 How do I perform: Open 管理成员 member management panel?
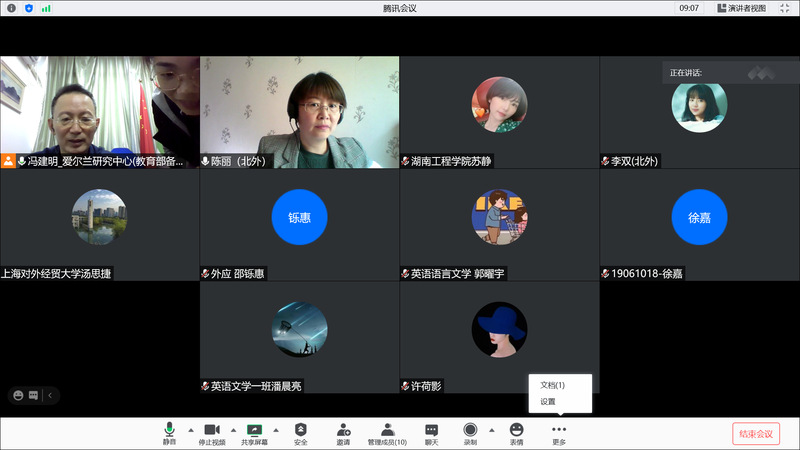point(387,431)
